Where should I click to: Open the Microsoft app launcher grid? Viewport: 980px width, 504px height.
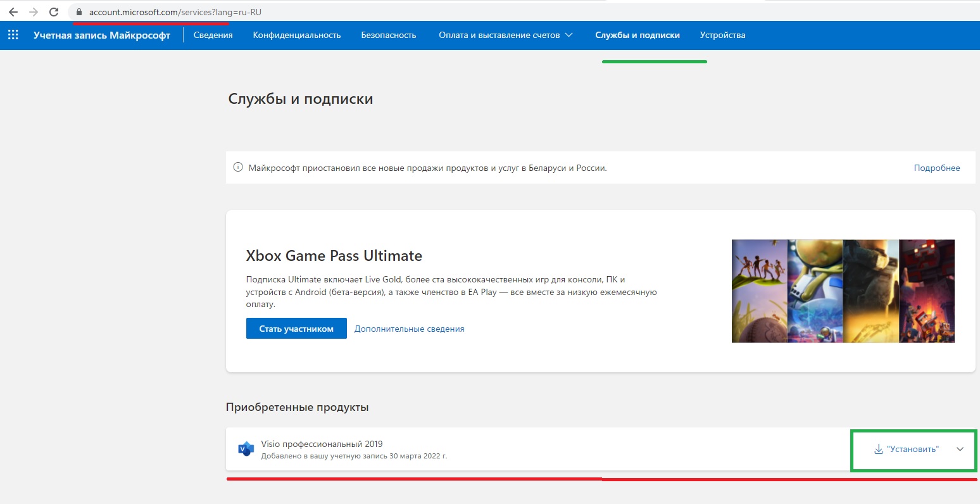point(13,35)
